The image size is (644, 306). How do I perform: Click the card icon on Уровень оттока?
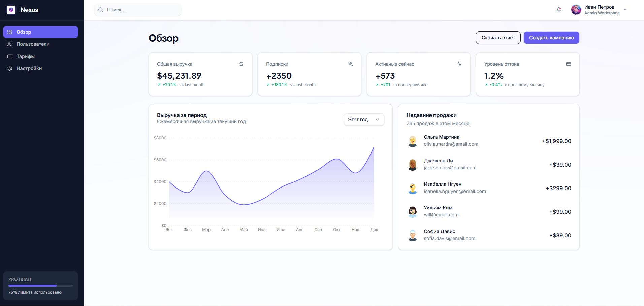(569, 64)
